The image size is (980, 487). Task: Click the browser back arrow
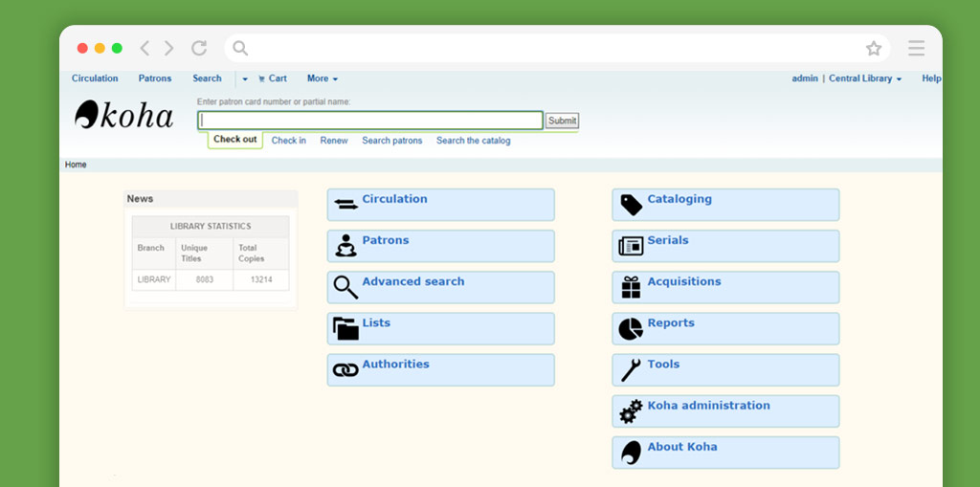point(145,48)
